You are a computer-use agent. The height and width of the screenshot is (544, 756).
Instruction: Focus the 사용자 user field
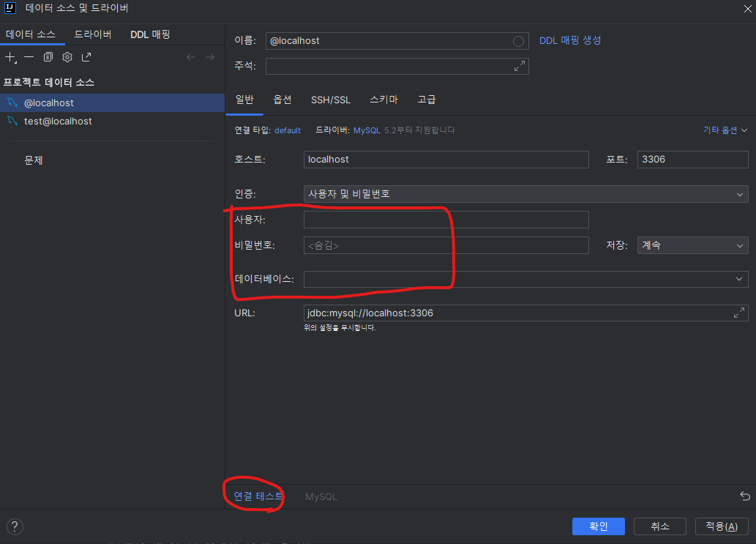(446, 220)
